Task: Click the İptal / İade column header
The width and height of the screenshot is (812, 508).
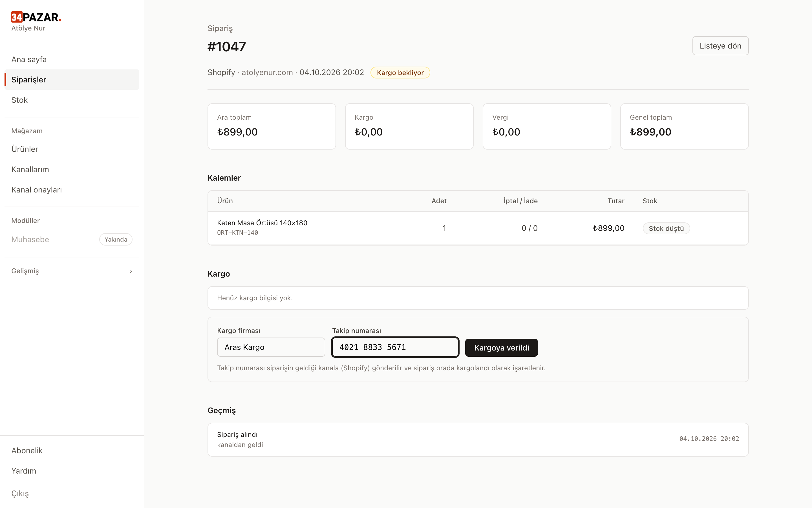Action: 521,201
